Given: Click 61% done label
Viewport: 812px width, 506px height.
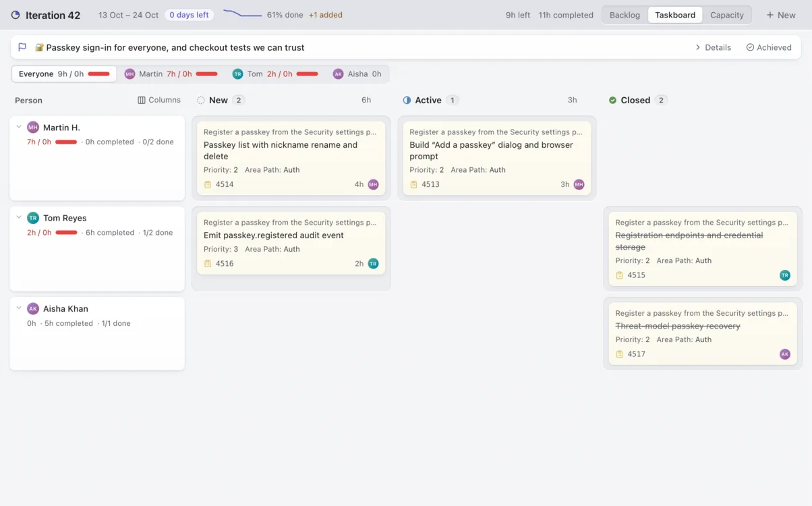Looking at the screenshot, I should (285, 15).
